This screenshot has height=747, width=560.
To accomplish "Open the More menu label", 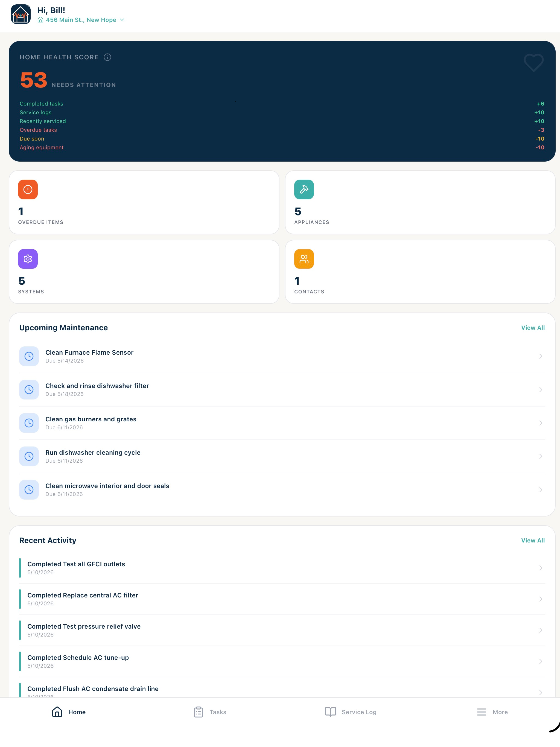I will click(x=500, y=712).
